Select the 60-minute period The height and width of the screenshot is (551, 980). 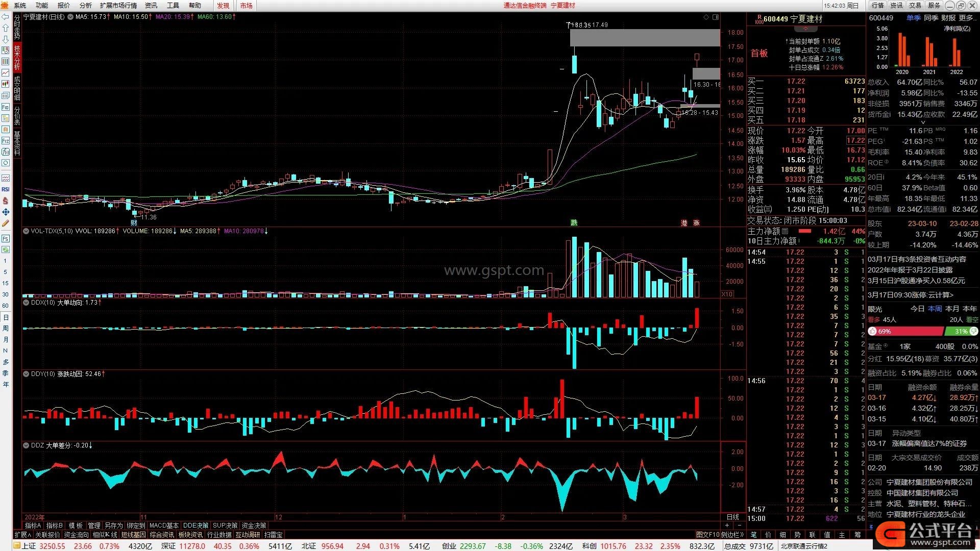pos(6,306)
